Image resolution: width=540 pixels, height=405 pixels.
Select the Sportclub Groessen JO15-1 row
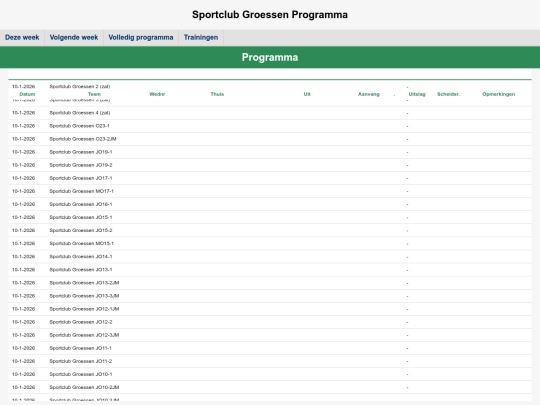coord(270,218)
